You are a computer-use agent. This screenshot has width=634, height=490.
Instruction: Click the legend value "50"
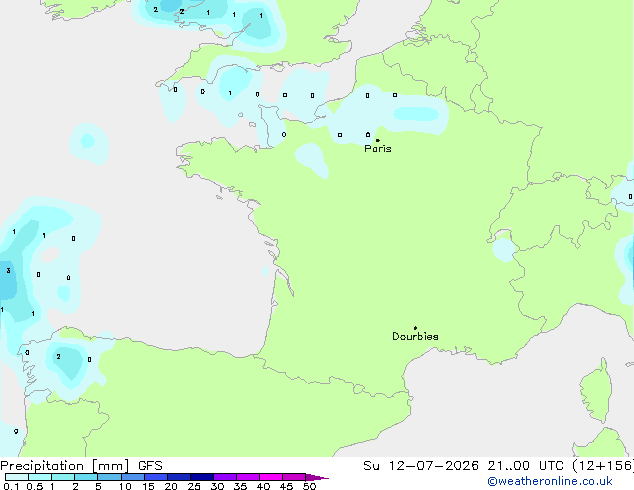click(x=309, y=486)
